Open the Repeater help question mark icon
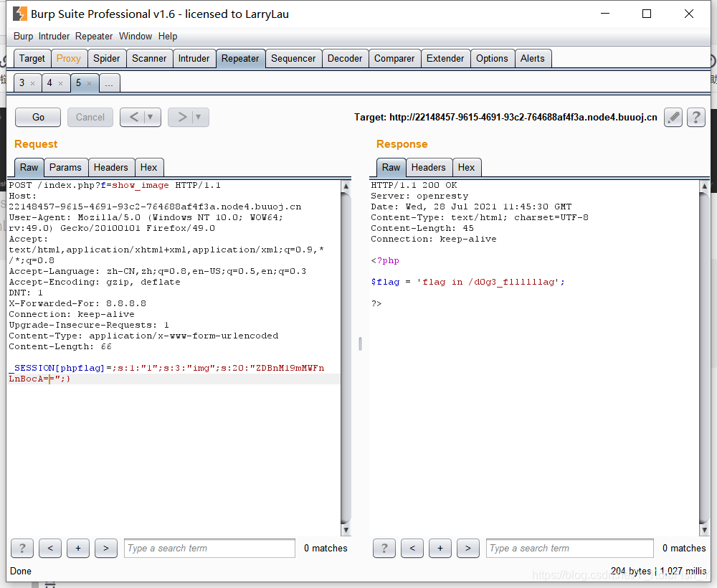This screenshot has width=717, height=588. click(x=696, y=118)
